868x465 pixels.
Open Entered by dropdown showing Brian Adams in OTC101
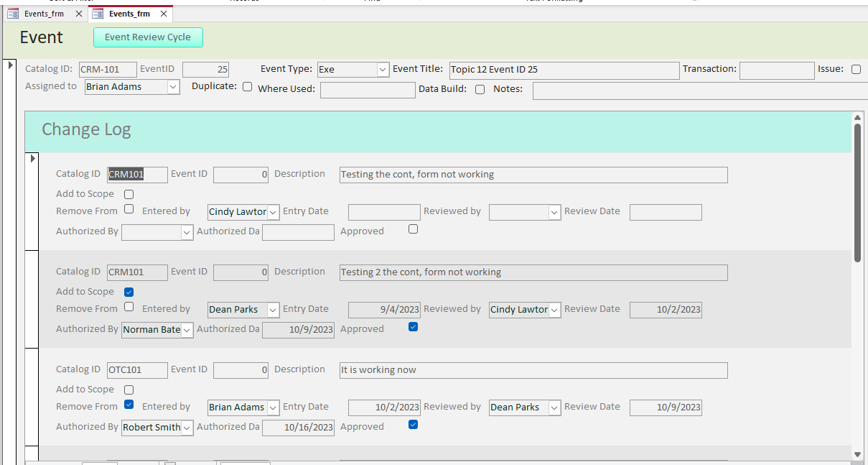(273, 408)
